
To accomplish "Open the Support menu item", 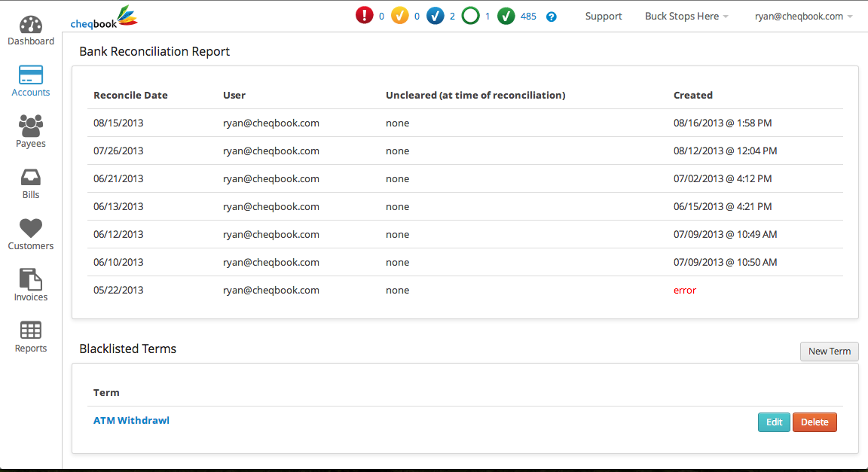I will [x=604, y=17].
